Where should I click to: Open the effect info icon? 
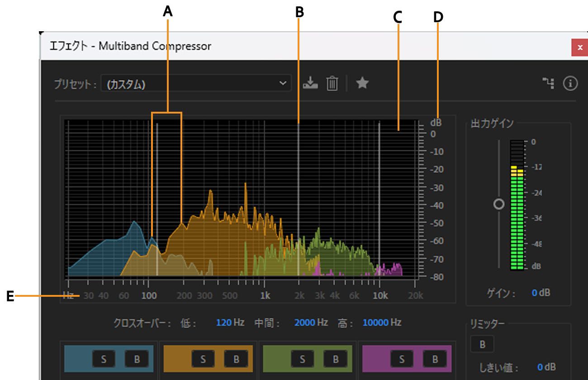[x=570, y=83]
